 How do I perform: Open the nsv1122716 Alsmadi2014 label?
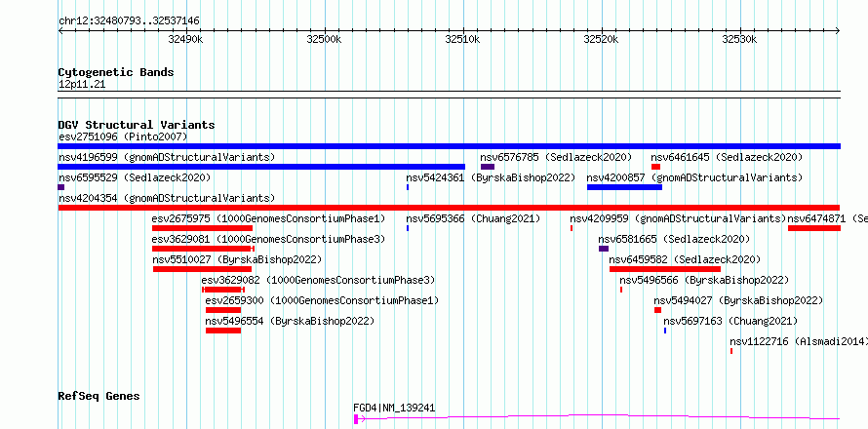798,341
